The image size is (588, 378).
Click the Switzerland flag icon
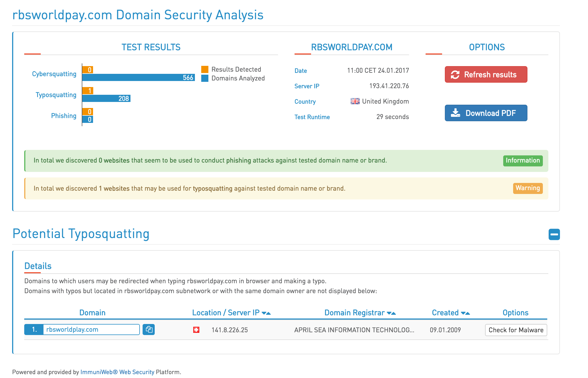coord(196,330)
